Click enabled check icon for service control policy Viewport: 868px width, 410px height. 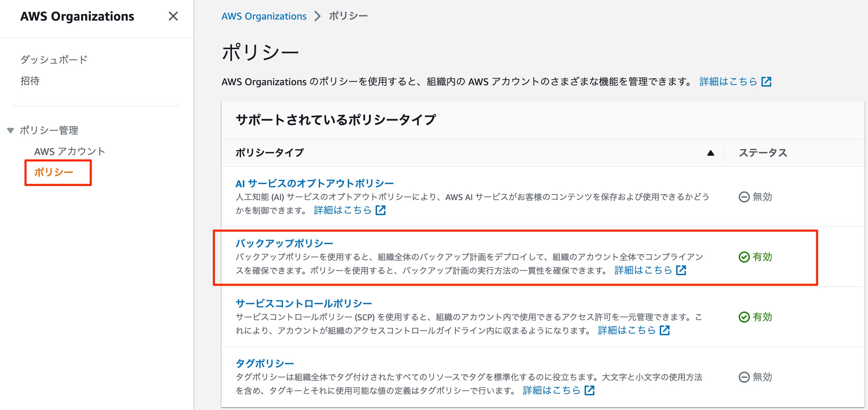point(744,317)
